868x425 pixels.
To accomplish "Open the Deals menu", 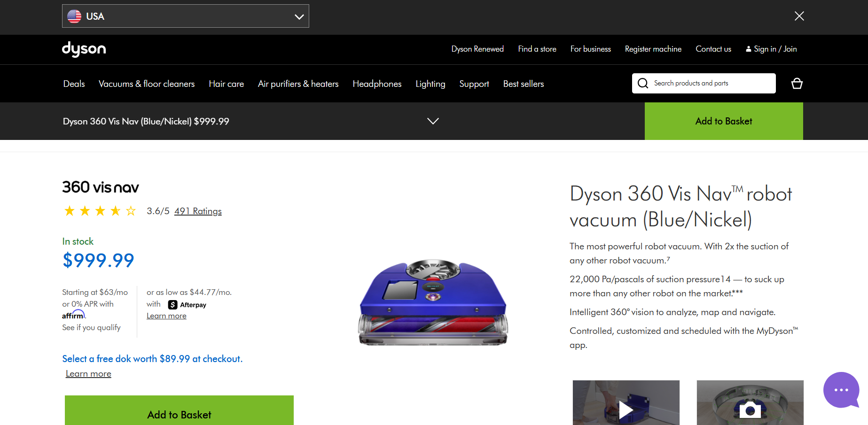I will [x=74, y=84].
